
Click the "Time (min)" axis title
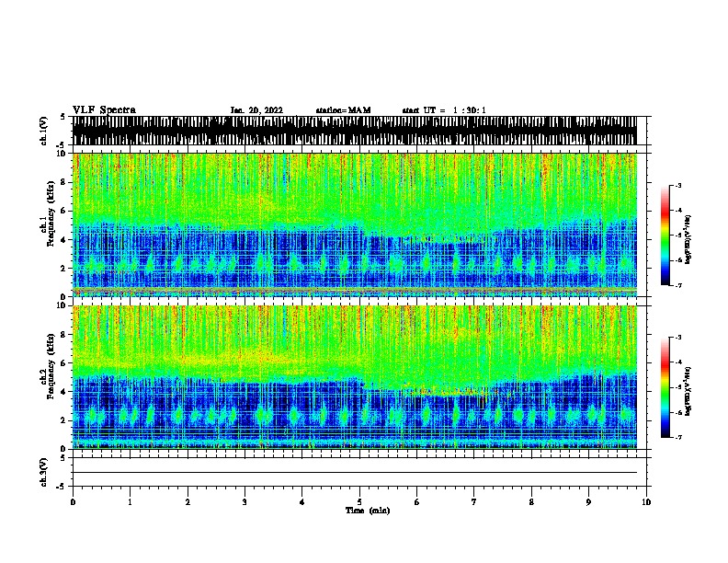tap(368, 511)
